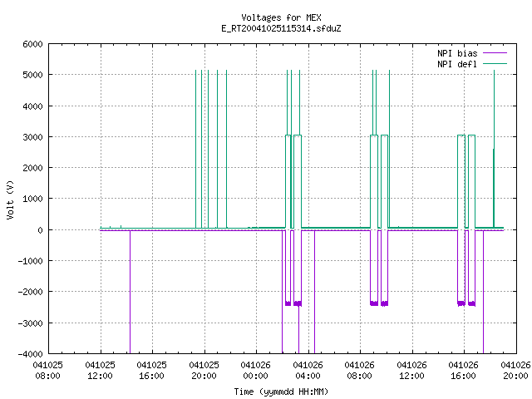Click the 4000 y-axis tick label
The width and height of the screenshot is (532, 399).
tap(33, 106)
